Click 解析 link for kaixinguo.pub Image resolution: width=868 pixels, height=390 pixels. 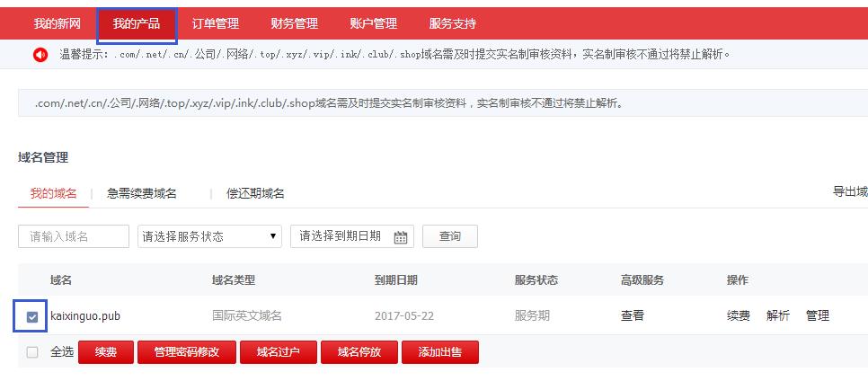click(778, 316)
